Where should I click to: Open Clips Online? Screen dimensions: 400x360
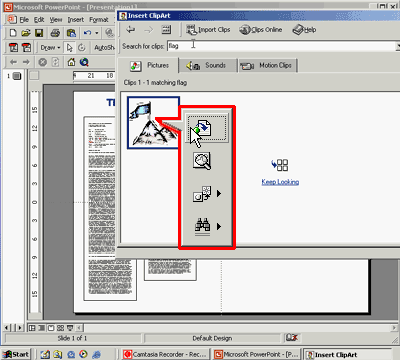click(261, 30)
